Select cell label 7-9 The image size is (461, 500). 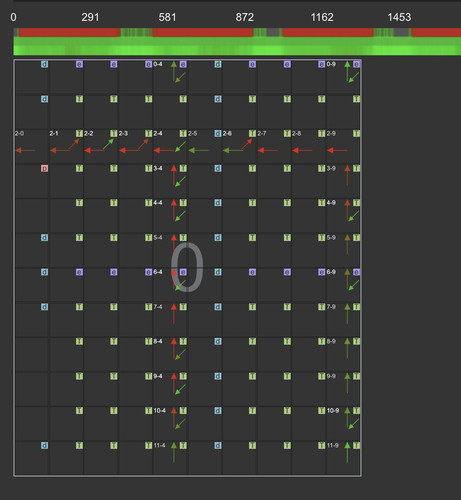click(331, 307)
